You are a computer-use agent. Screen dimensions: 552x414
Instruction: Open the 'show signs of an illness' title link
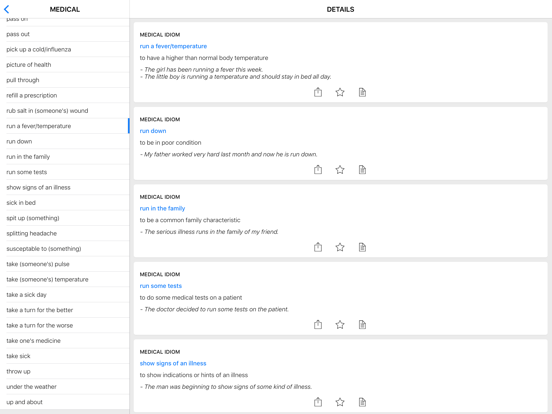tap(173, 363)
